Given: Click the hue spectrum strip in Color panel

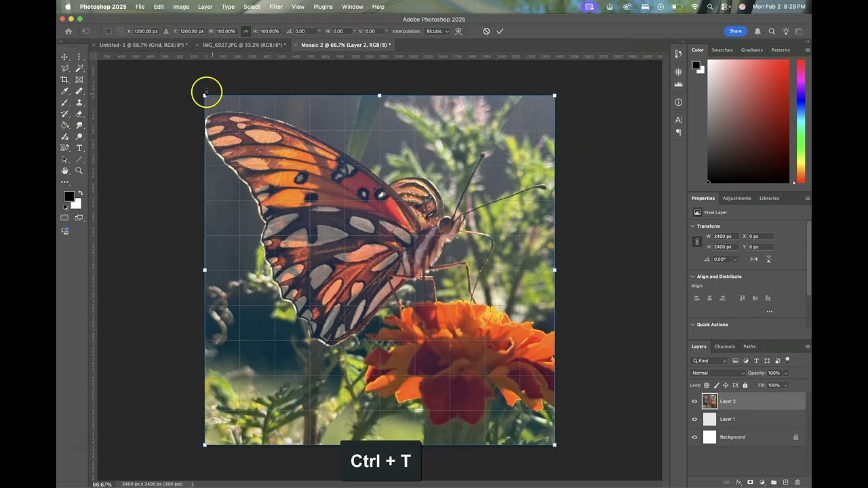Looking at the screenshot, I should click(x=801, y=121).
